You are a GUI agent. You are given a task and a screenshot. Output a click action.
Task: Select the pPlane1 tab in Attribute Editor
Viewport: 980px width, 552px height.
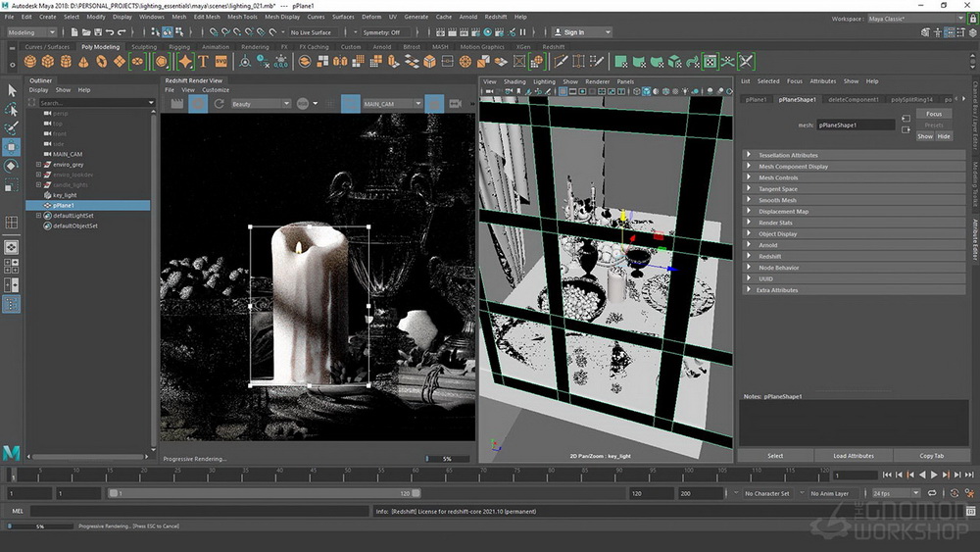pos(756,99)
